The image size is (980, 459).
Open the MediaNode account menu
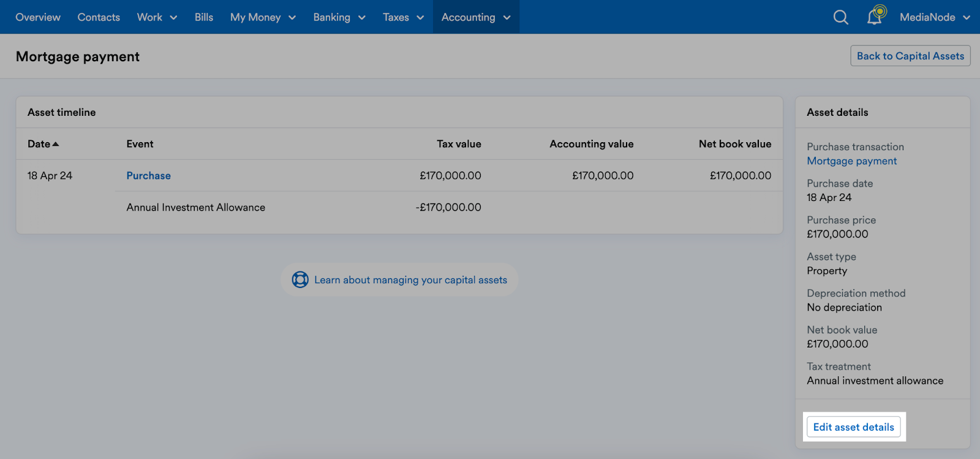pyautogui.click(x=935, y=17)
